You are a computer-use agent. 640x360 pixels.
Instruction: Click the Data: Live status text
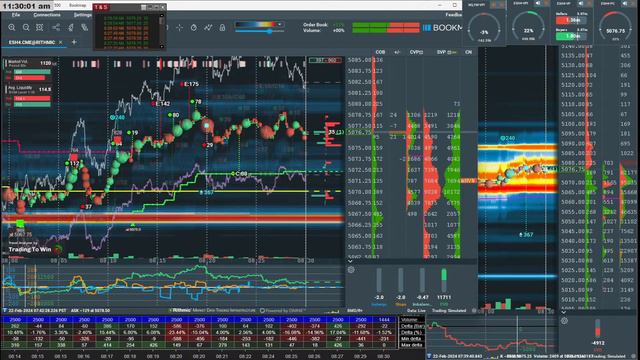tap(416, 311)
